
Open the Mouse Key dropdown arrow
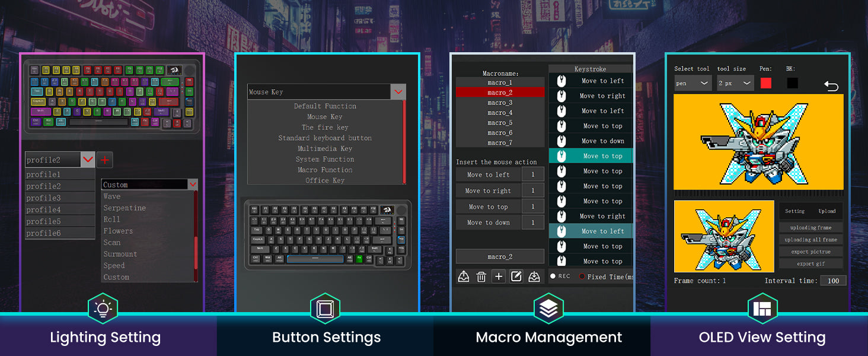[398, 92]
